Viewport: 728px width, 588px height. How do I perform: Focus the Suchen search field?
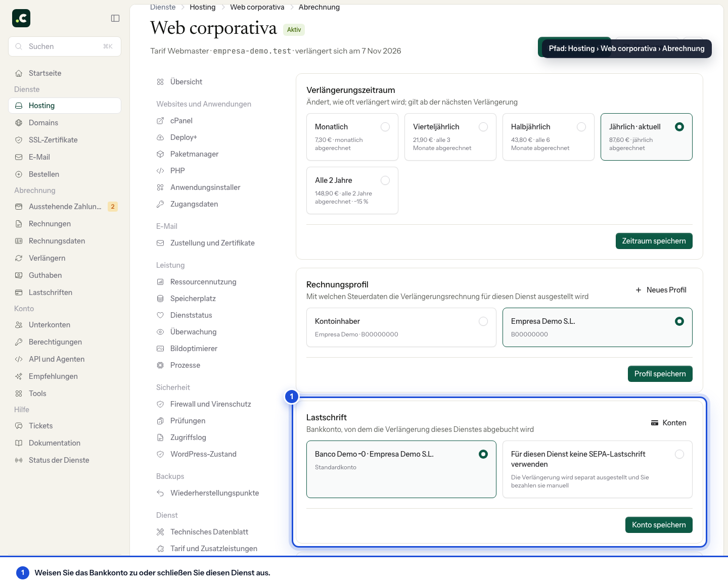(65, 46)
